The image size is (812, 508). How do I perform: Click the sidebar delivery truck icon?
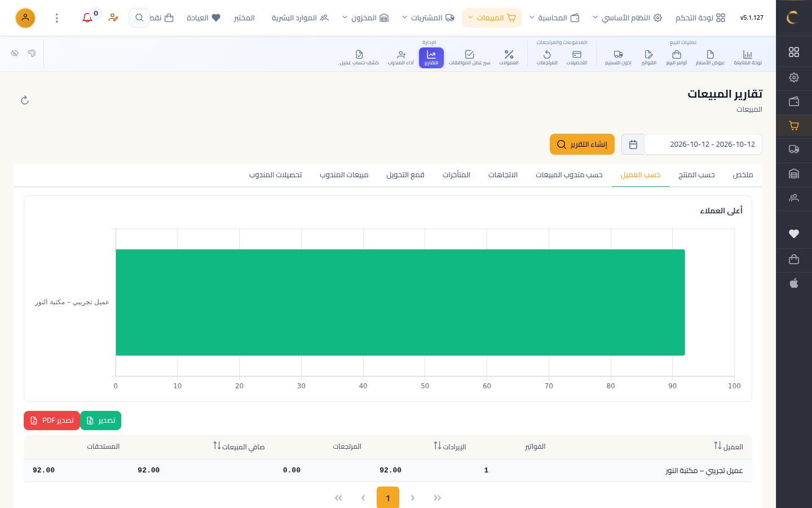click(x=794, y=150)
